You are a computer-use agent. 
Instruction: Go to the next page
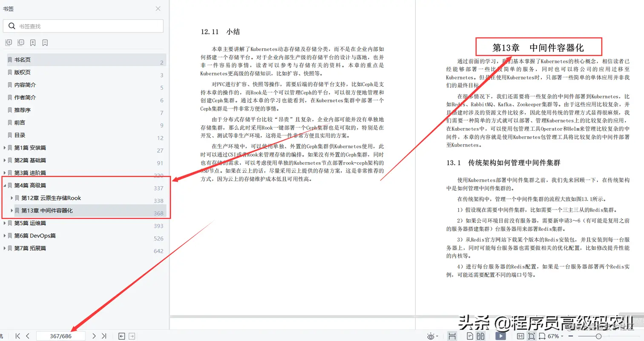pos(94,336)
